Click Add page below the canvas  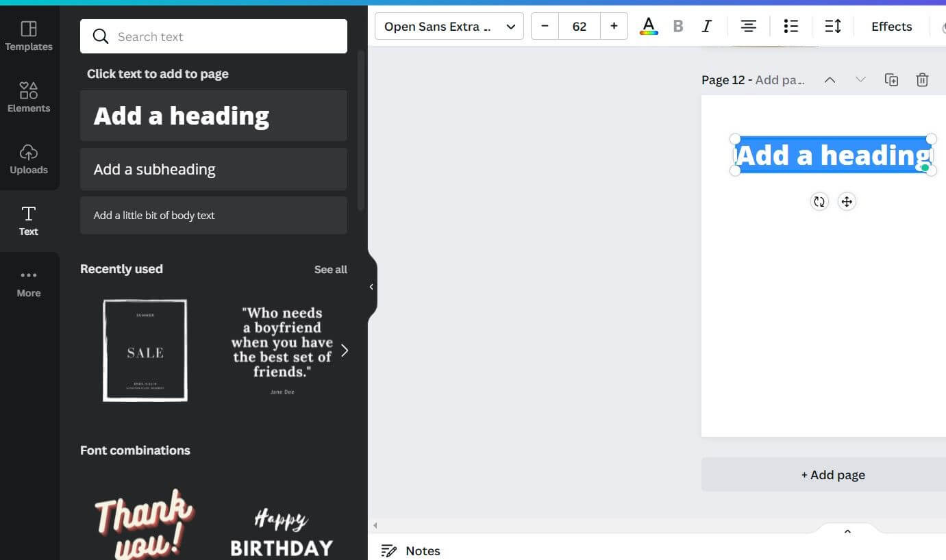832,474
